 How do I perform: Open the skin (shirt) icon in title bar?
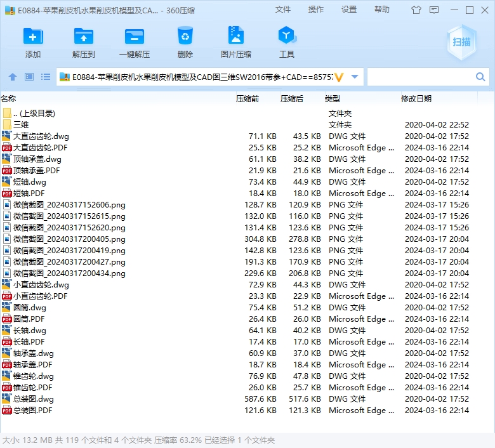click(x=416, y=10)
